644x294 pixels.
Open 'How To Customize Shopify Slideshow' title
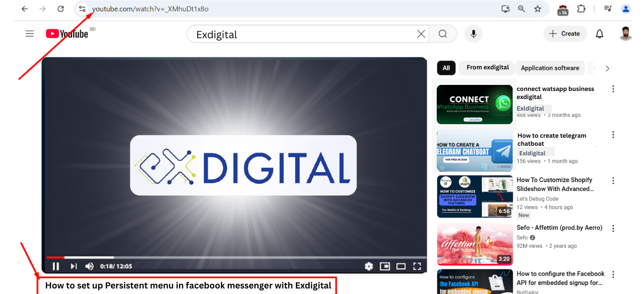[x=555, y=184]
